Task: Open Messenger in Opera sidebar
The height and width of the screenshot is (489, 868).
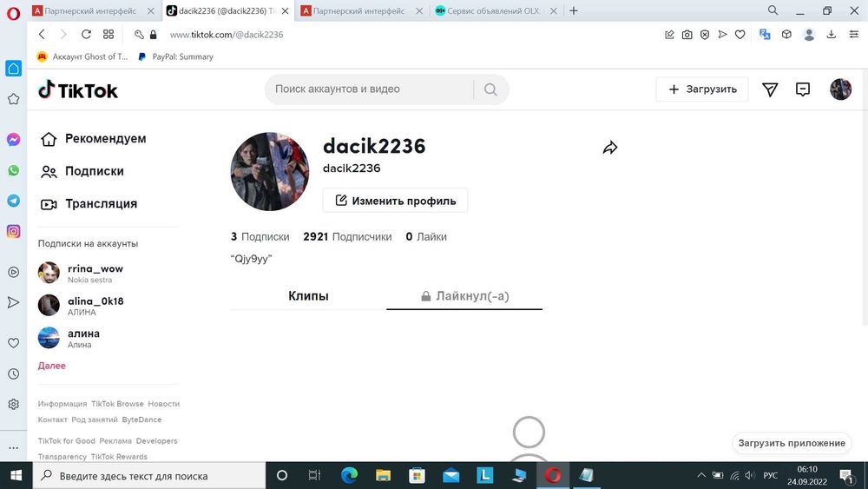Action: (x=13, y=140)
